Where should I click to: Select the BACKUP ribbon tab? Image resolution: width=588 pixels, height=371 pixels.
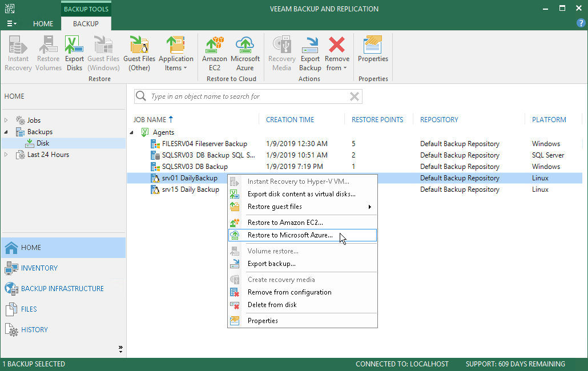coord(86,23)
